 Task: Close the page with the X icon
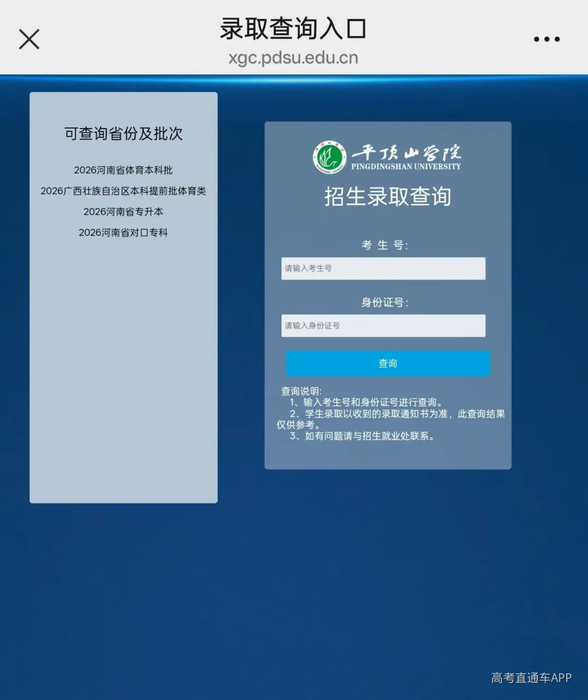[29, 39]
